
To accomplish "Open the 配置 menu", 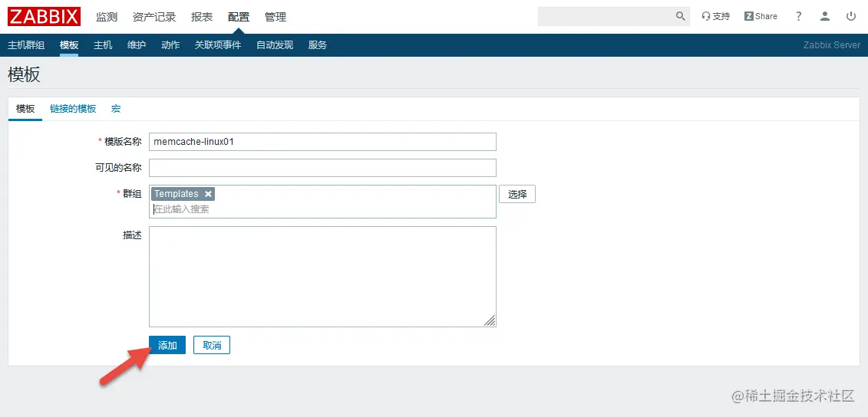I will [x=239, y=17].
